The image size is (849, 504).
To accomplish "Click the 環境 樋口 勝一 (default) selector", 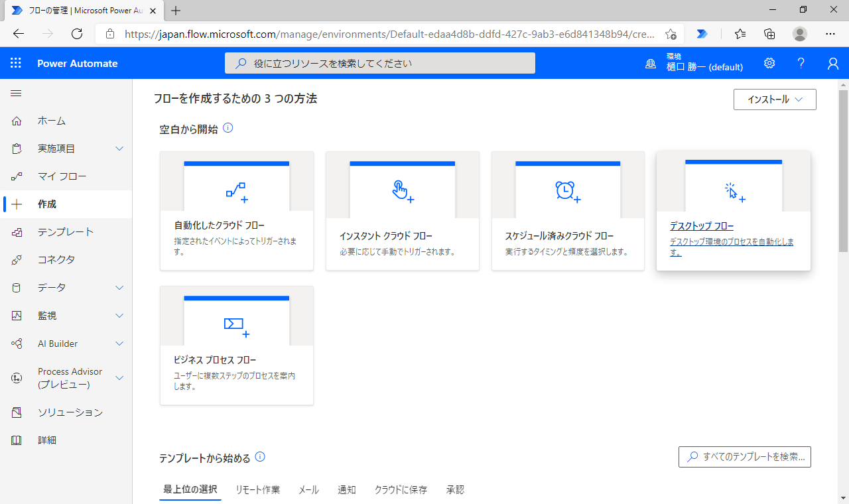I will pyautogui.click(x=694, y=63).
